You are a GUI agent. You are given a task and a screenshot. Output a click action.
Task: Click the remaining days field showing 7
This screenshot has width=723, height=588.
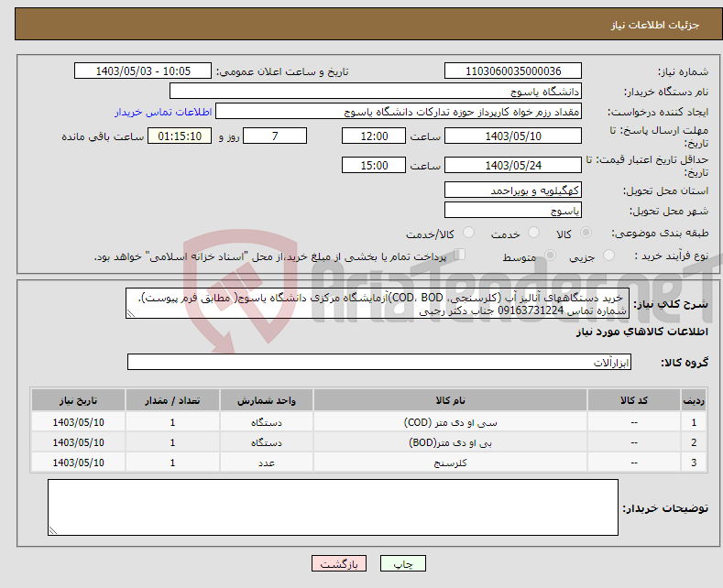(275, 136)
